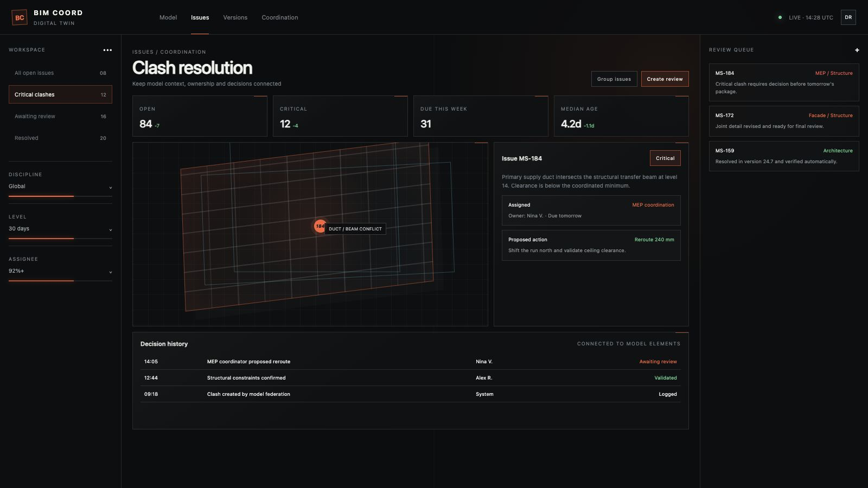Show Awaiting review issues
This screenshot has width=868, height=488.
[60, 117]
